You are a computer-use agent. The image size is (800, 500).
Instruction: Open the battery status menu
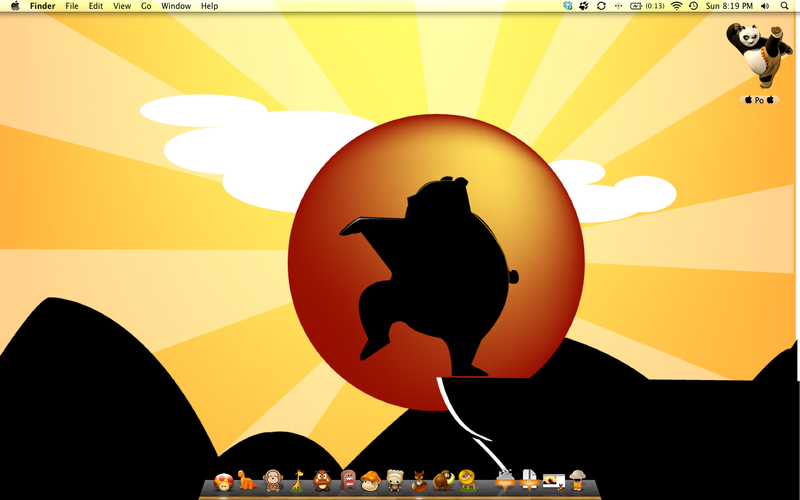coord(647,6)
